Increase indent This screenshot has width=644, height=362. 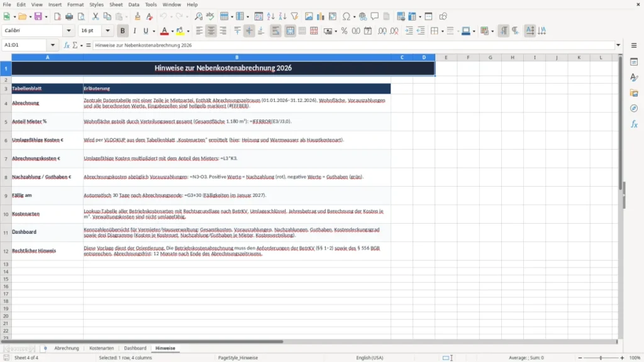point(409,31)
